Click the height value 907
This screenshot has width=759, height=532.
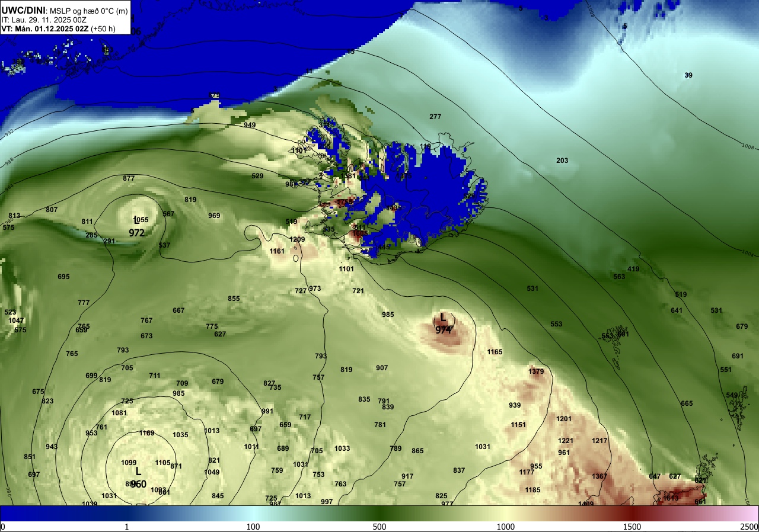coord(382,368)
